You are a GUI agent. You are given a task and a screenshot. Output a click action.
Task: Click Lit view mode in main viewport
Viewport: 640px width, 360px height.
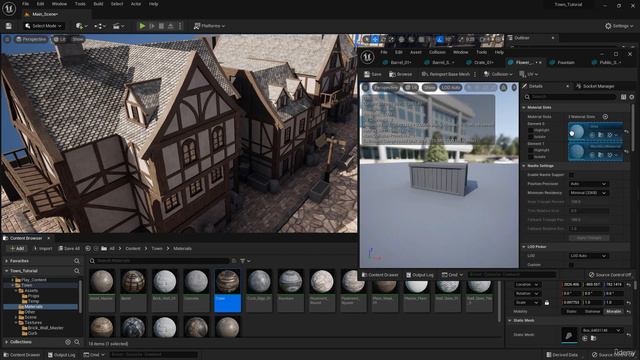pos(60,39)
